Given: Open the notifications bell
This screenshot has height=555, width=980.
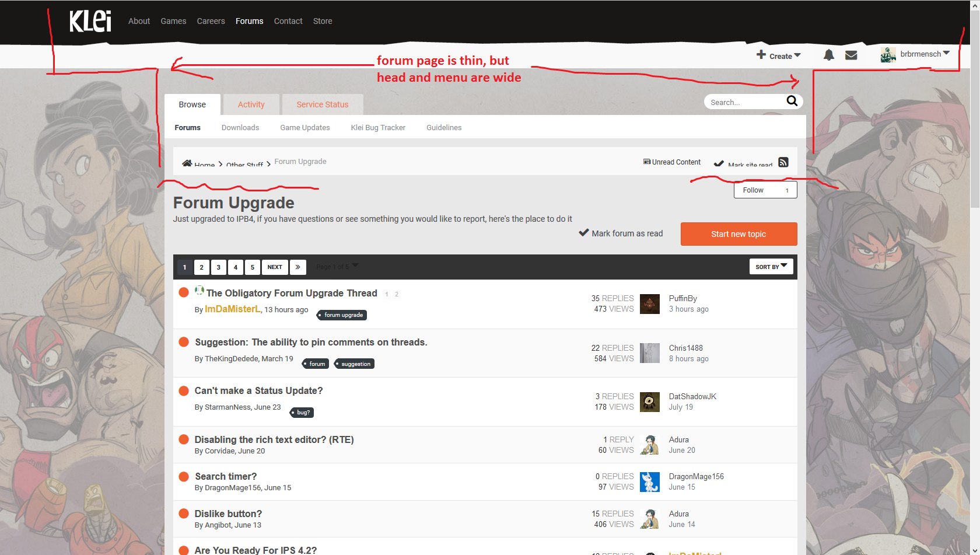Looking at the screenshot, I should 828,55.
